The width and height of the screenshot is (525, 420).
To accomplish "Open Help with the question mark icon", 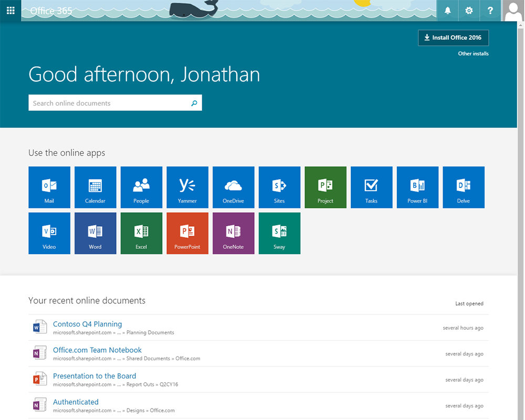I will [x=490, y=10].
